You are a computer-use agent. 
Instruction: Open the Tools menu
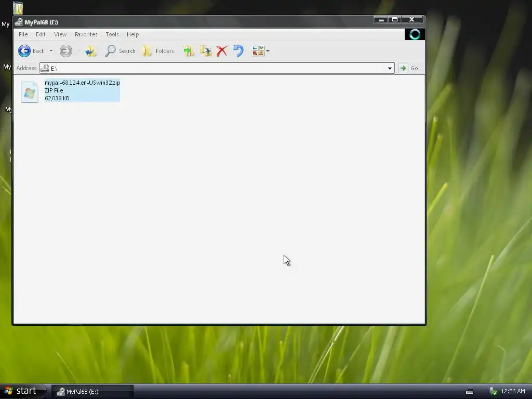click(x=112, y=34)
